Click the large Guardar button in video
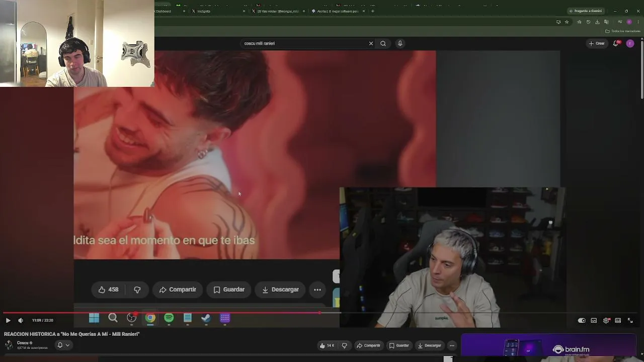 tap(229, 290)
